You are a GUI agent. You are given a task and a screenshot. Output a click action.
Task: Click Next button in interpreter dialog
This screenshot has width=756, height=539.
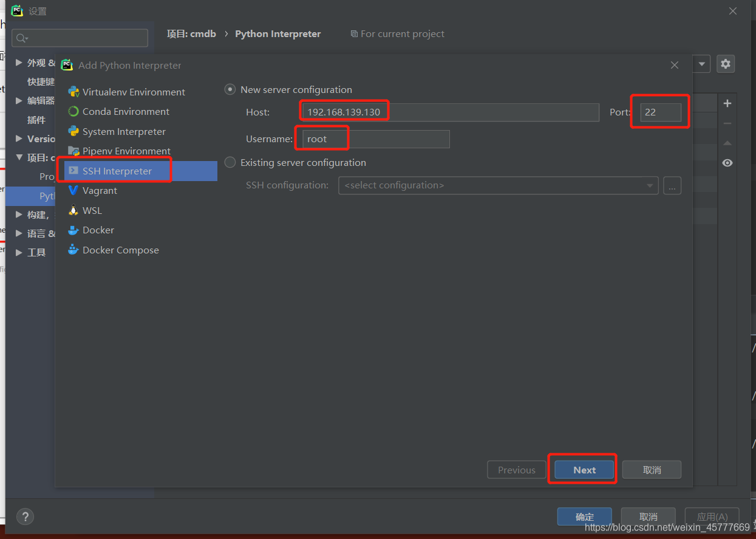pyautogui.click(x=584, y=470)
